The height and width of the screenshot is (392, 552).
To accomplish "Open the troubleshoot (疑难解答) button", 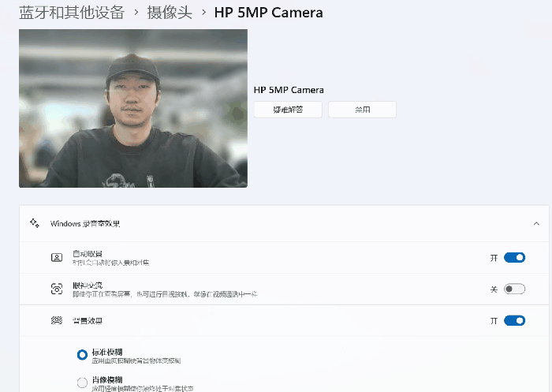I will click(x=288, y=110).
